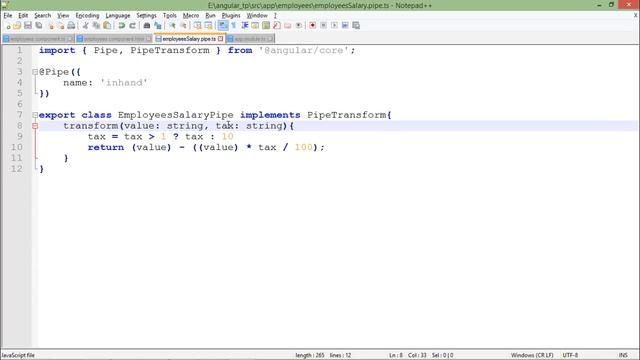Click EmployeesSalaryPipe class name

click(x=176, y=115)
